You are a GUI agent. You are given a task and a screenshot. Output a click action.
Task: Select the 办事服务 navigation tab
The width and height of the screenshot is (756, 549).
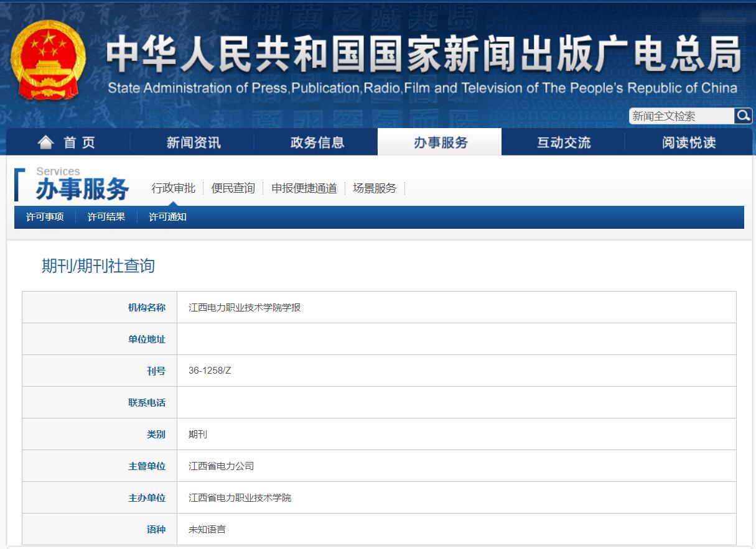point(440,142)
